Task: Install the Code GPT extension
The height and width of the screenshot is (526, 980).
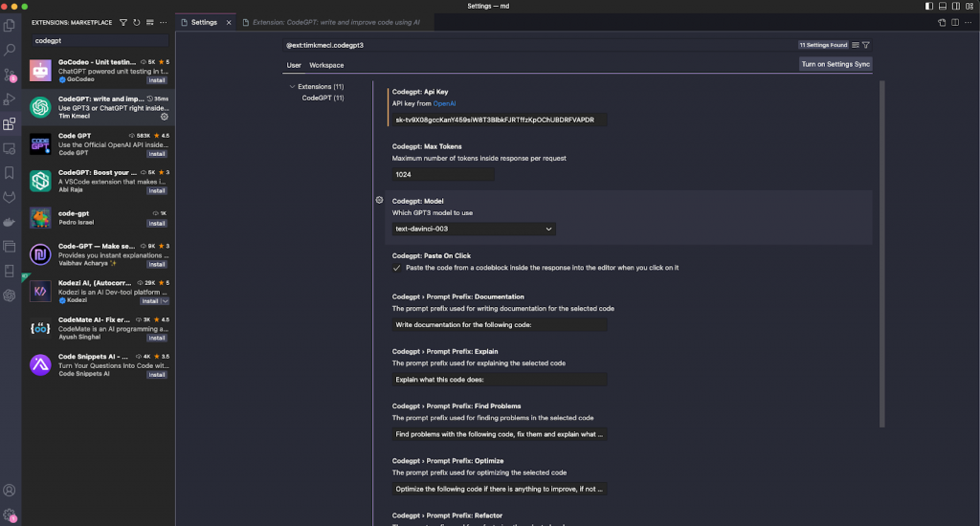Action: pyautogui.click(x=157, y=154)
